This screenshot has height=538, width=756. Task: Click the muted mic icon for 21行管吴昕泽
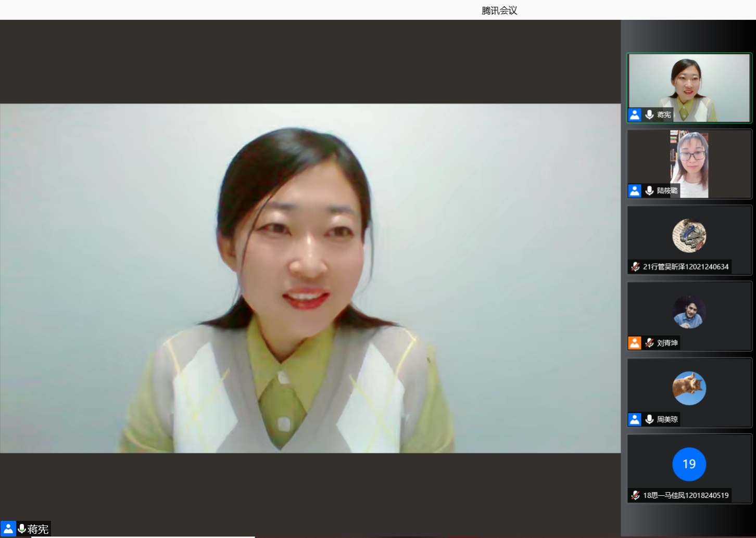click(x=635, y=266)
